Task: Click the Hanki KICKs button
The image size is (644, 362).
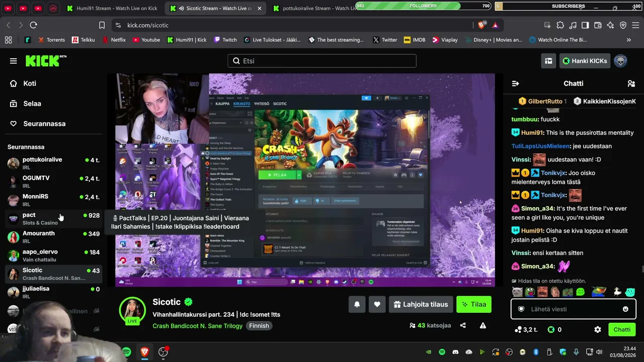Action: pos(585,61)
